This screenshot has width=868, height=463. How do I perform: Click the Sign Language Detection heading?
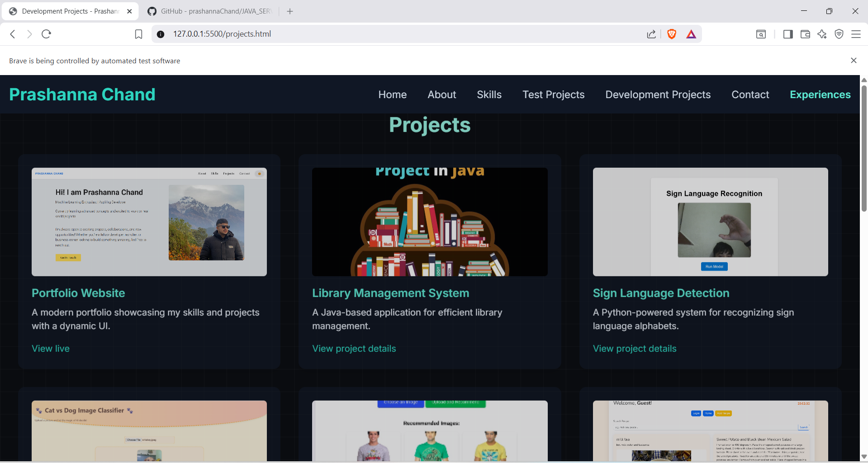coord(661,293)
